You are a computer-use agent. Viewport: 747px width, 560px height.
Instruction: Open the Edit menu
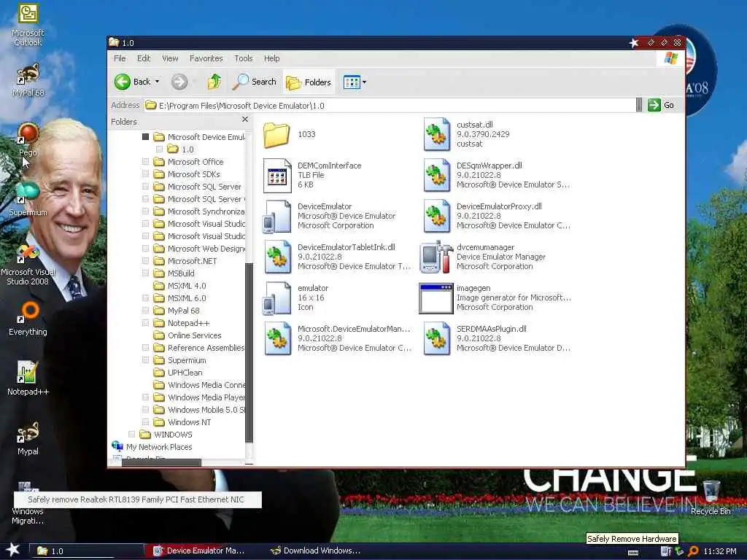click(x=144, y=58)
